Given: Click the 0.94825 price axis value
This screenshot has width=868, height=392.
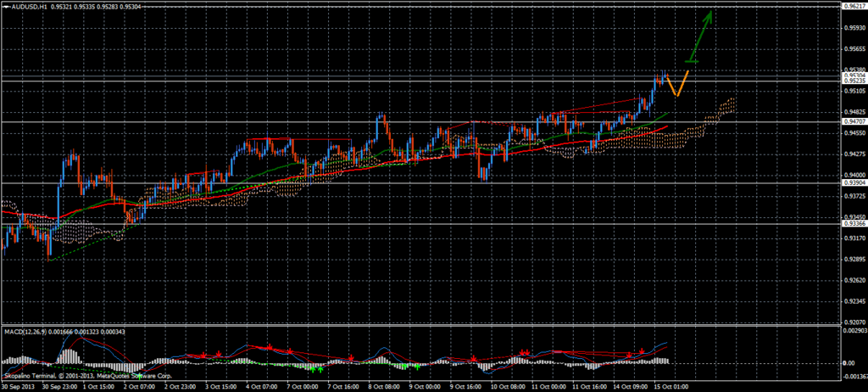Looking at the screenshot, I should (x=856, y=111).
